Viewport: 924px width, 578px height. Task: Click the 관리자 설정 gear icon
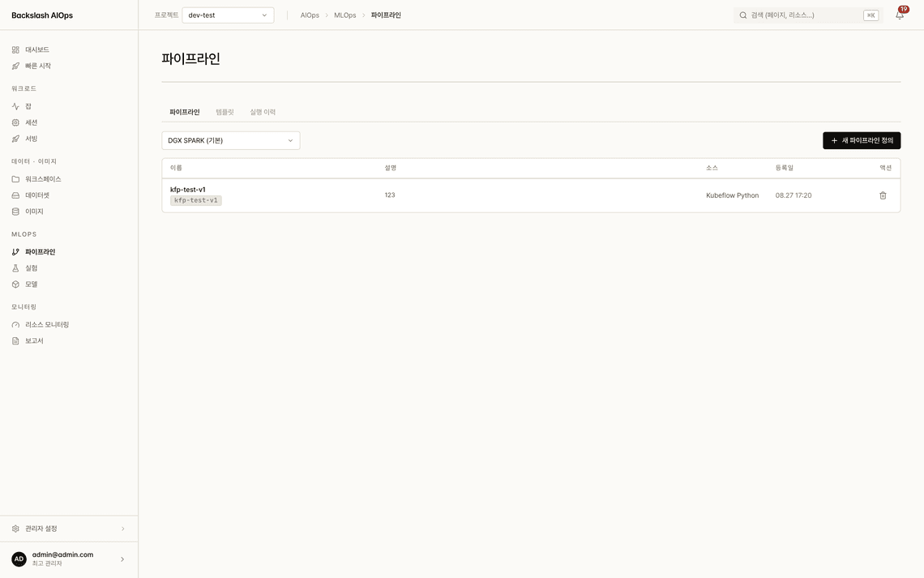[15, 529]
